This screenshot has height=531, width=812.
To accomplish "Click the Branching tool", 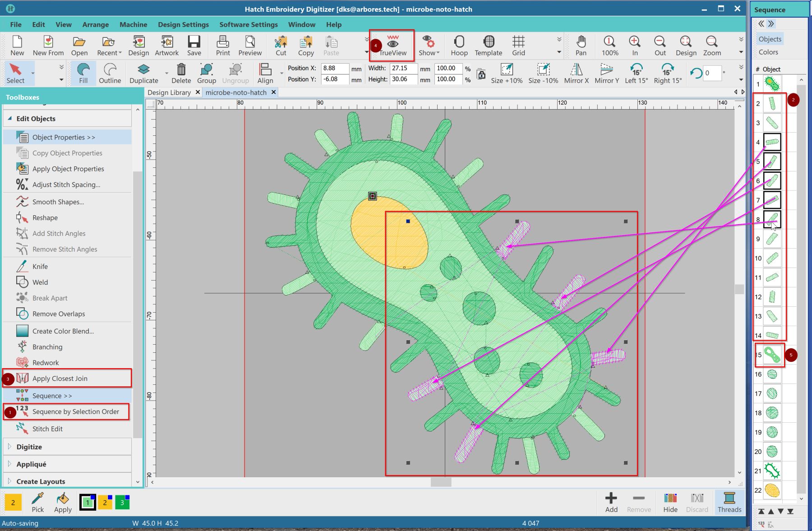I will click(47, 347).
